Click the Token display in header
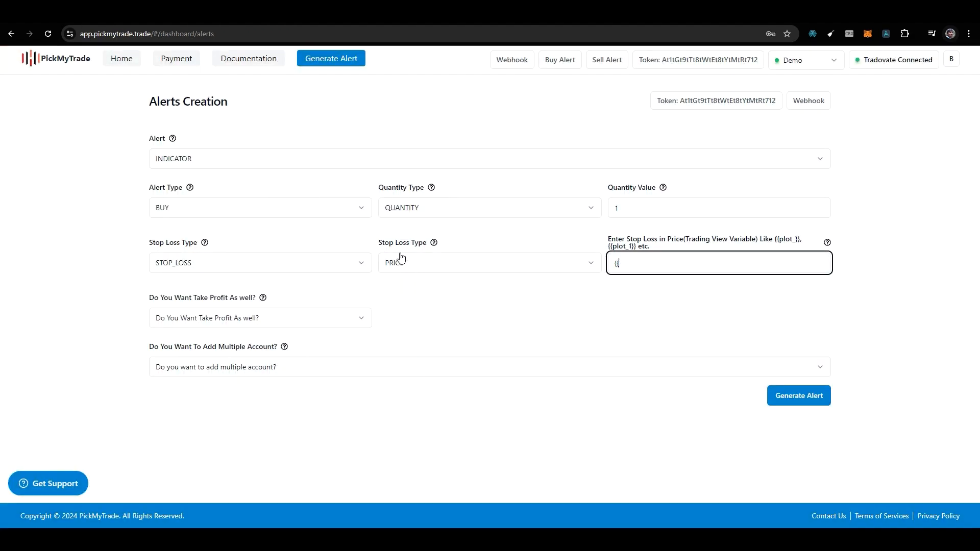 coord(698,59)
